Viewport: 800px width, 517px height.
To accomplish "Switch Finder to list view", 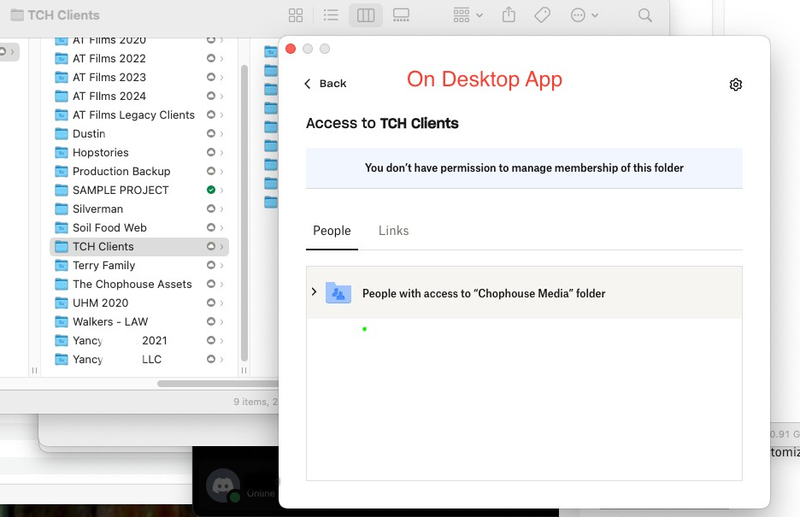I will [x=331, y=15].
